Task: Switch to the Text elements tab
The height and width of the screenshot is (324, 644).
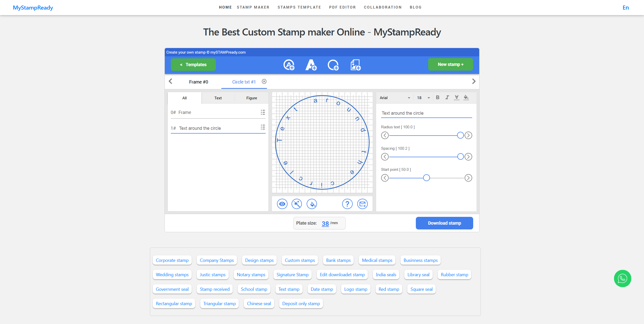Action: 218,98
